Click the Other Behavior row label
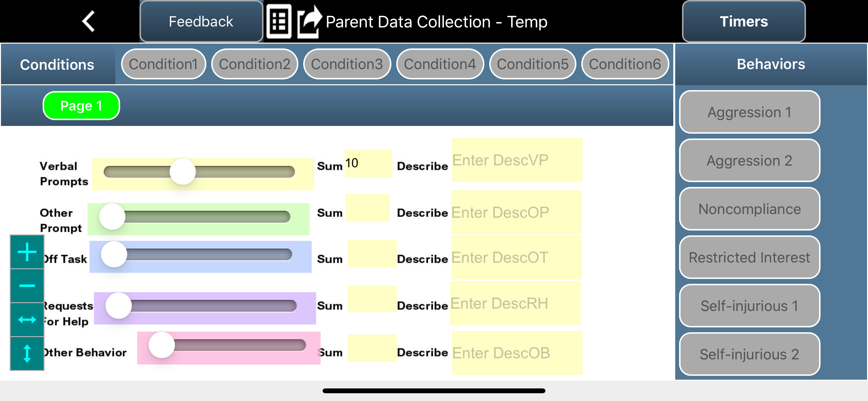The image size is (868, 401). pyautogui.click(x=85, y=353)
